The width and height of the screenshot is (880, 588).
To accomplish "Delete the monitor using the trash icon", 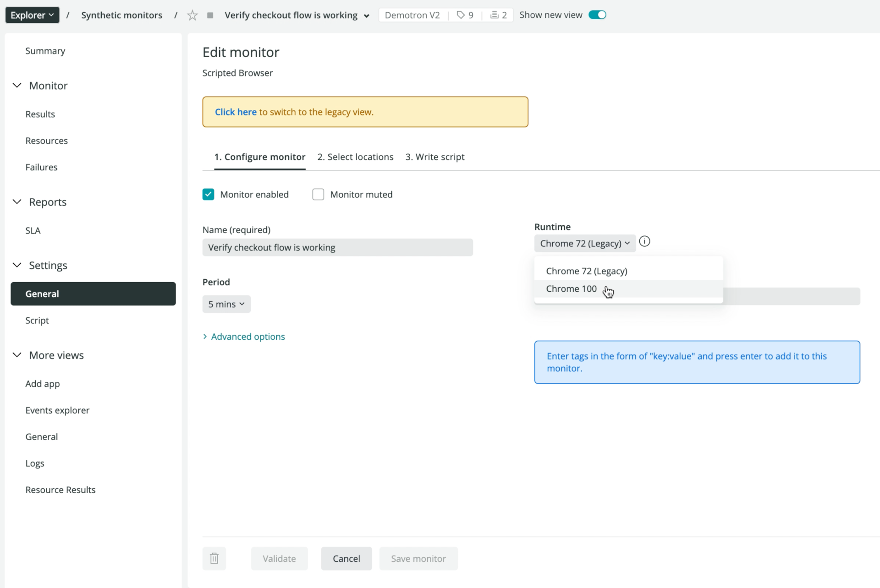I will coord(214,558).
